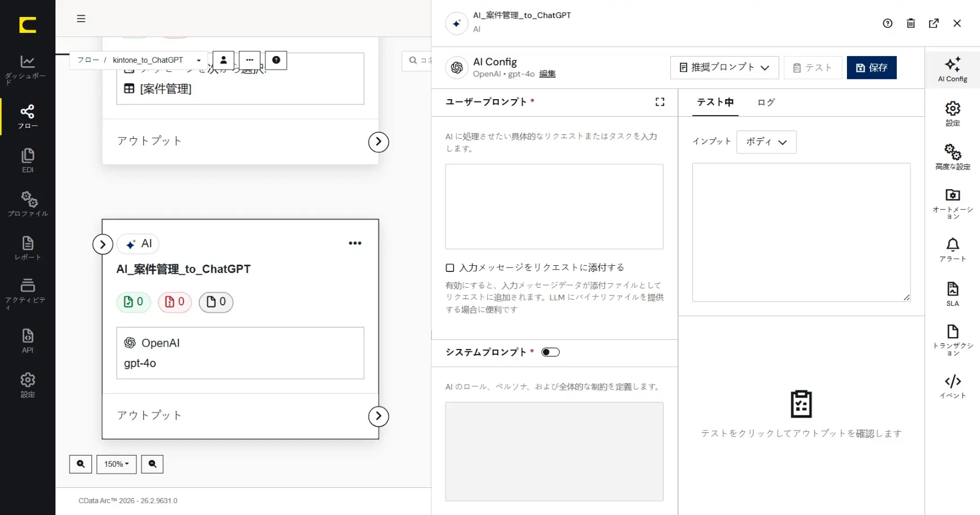This screenshot has height=515, width=980.
Task: Select AI Config in right rail
Action: 953,69
